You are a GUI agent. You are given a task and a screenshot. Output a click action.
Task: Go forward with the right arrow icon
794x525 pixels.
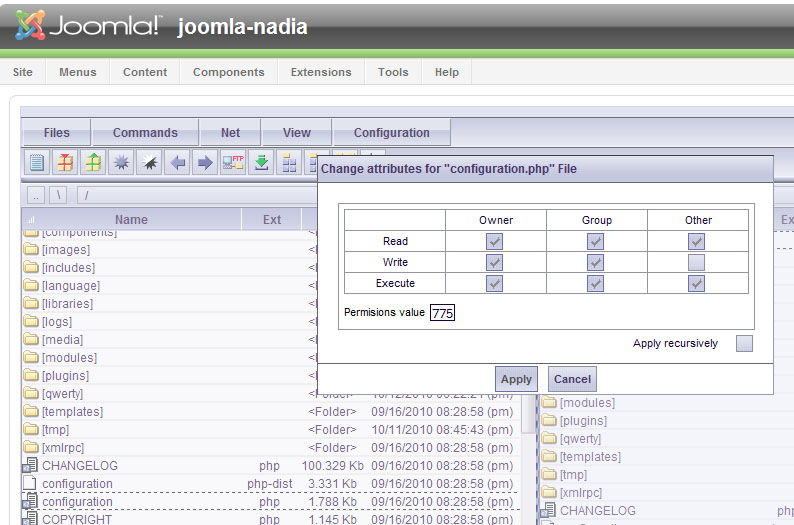click(x=205, y=163)
